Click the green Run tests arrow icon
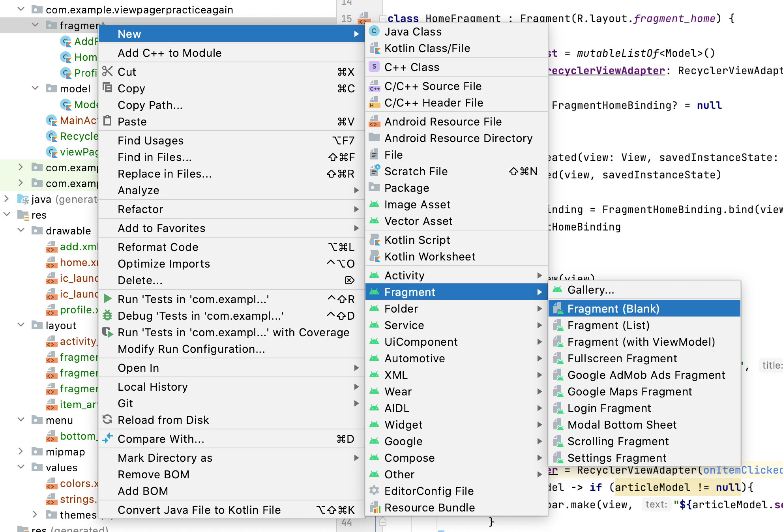Screen dimensions: 783x532 [107, 299]
